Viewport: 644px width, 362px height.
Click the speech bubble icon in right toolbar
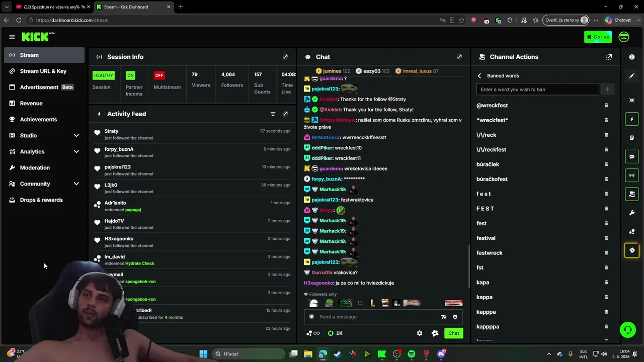click(x=632, y=157)
